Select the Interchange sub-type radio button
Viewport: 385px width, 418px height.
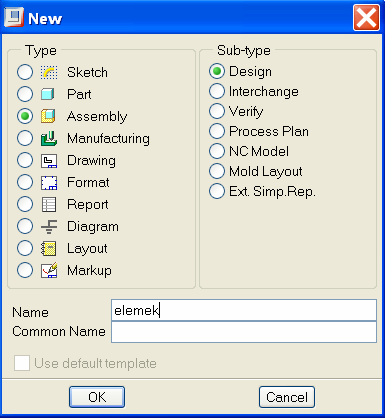click(217, 91)
